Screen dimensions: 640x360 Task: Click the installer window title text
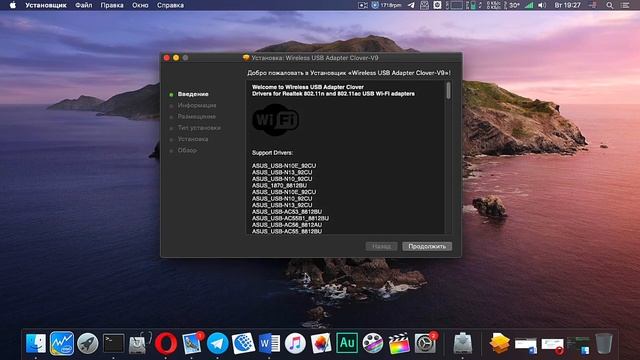tap(315, 58)
